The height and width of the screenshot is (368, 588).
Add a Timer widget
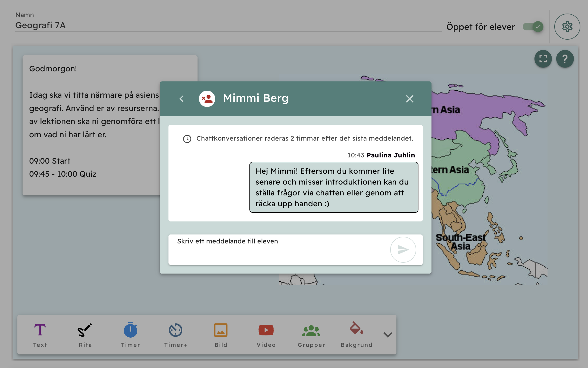130,335
